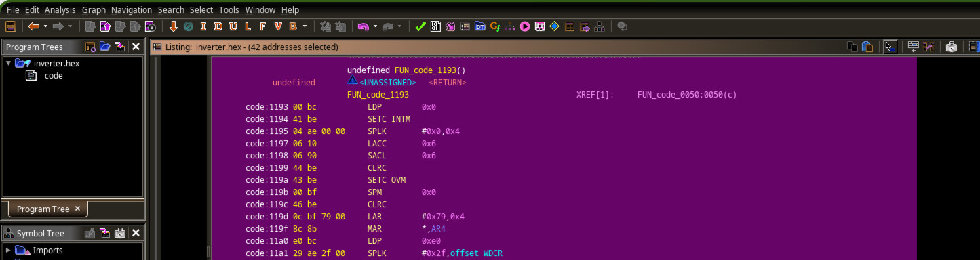Click the forward navigation arrow
The height and width of the screenshot is (260, 980).
58,26
